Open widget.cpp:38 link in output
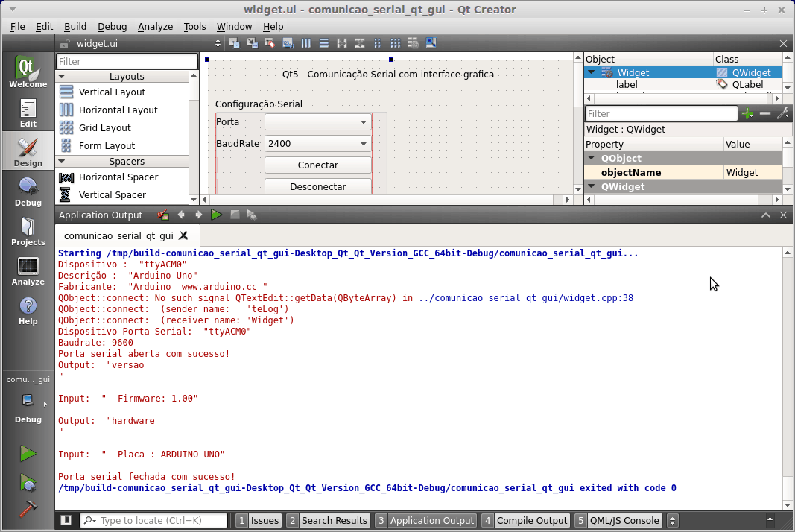Image resolution: width=795 pixels, height=532 pixels. tap(526, 298)
